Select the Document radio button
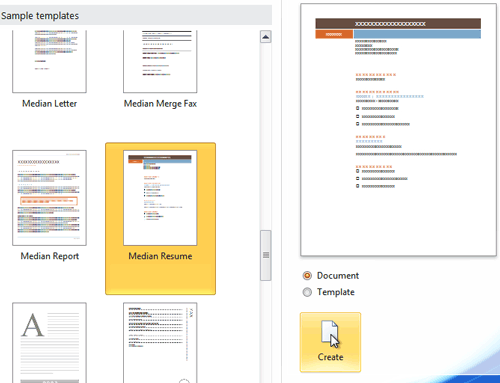 click(x=307, y=276)
